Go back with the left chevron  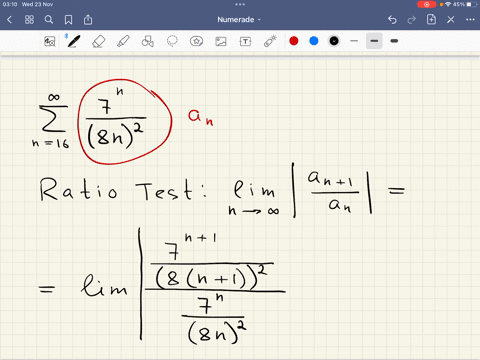pyautogui.click(x=9, y=20)
